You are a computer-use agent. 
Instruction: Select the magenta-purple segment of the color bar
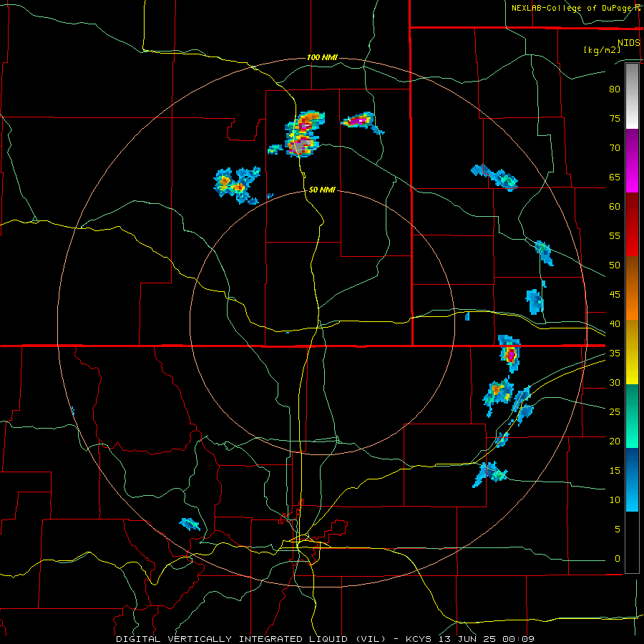(x=632, y=161)
